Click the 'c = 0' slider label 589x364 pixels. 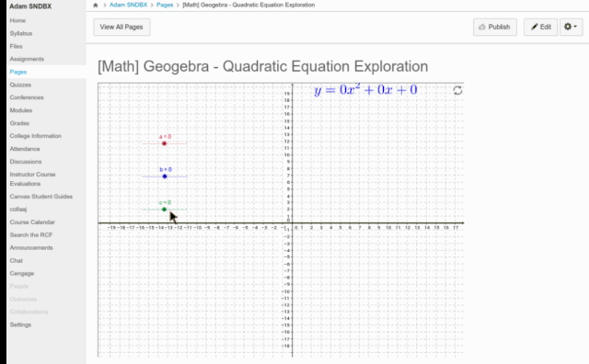(166, 202)
